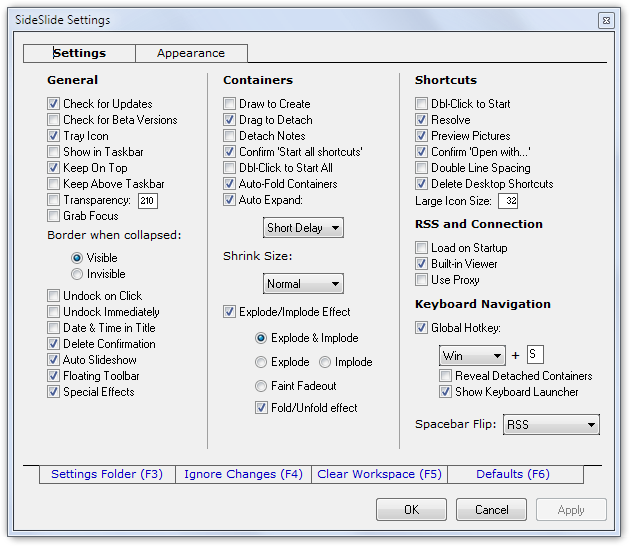The width and height of the screenshot is (631, 546).
Task: Select the Visible border radio button
Action: click(x=76, y=258)
